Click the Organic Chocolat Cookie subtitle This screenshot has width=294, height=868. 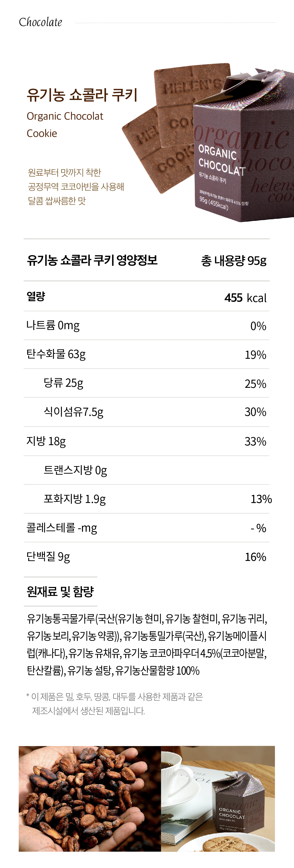(65, 125)
